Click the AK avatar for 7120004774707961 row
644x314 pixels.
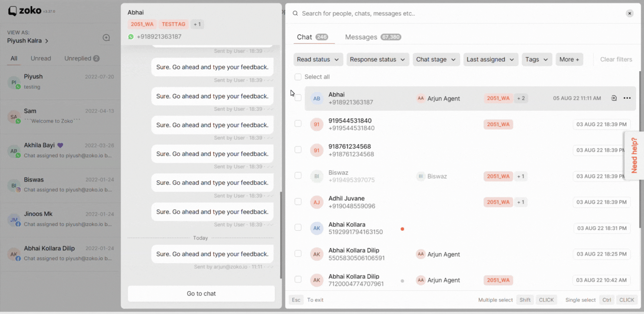(x=317, y=280)
